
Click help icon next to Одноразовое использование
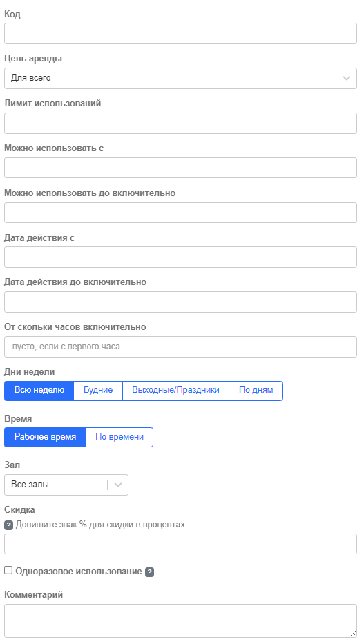click(x=150, y=572)
